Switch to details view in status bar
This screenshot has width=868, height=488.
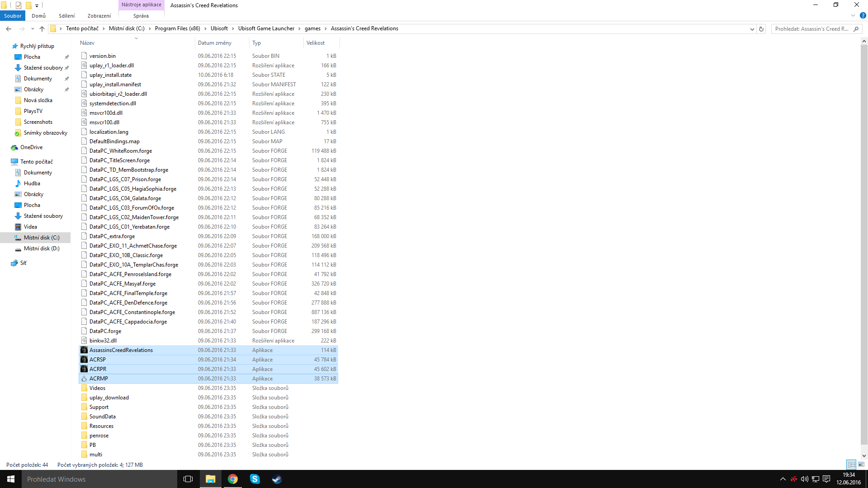point(851,465)
